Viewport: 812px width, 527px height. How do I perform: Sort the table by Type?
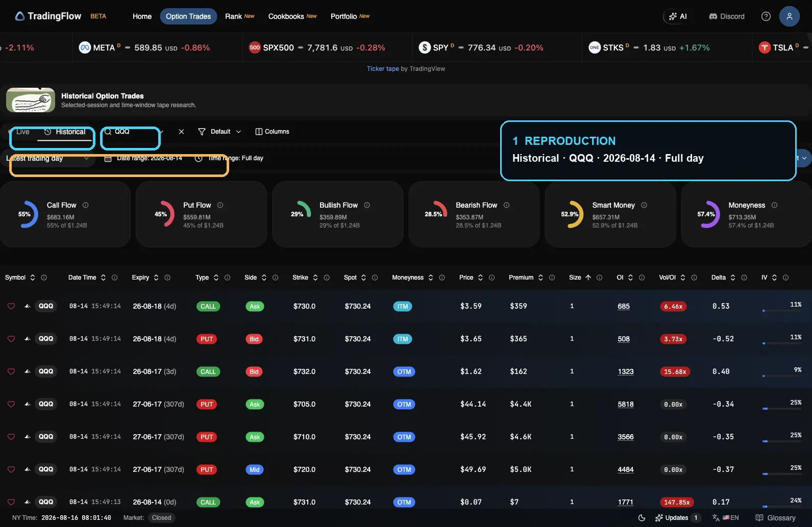coord(216,278)
